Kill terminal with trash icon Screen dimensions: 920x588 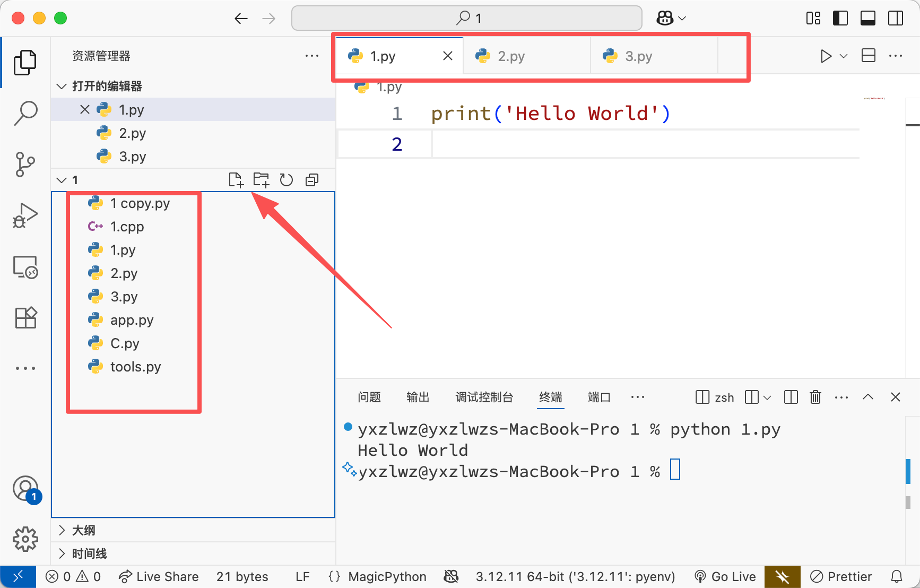[x=815, y=397]
